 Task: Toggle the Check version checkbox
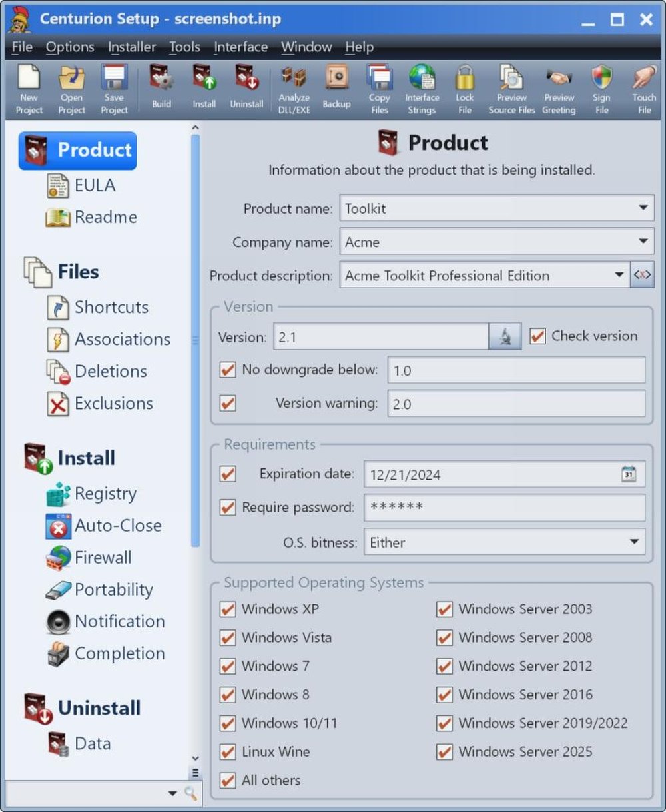537,336
